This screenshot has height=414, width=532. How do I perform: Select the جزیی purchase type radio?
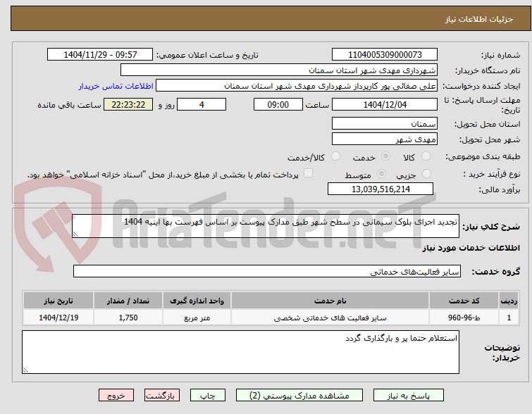pyautogui.click(x=426, y=174)
